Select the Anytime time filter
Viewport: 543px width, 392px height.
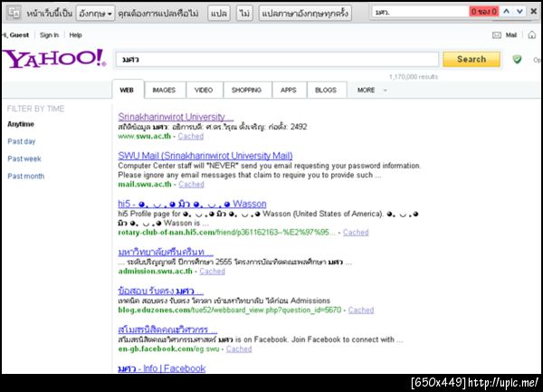tap(21, 124)
